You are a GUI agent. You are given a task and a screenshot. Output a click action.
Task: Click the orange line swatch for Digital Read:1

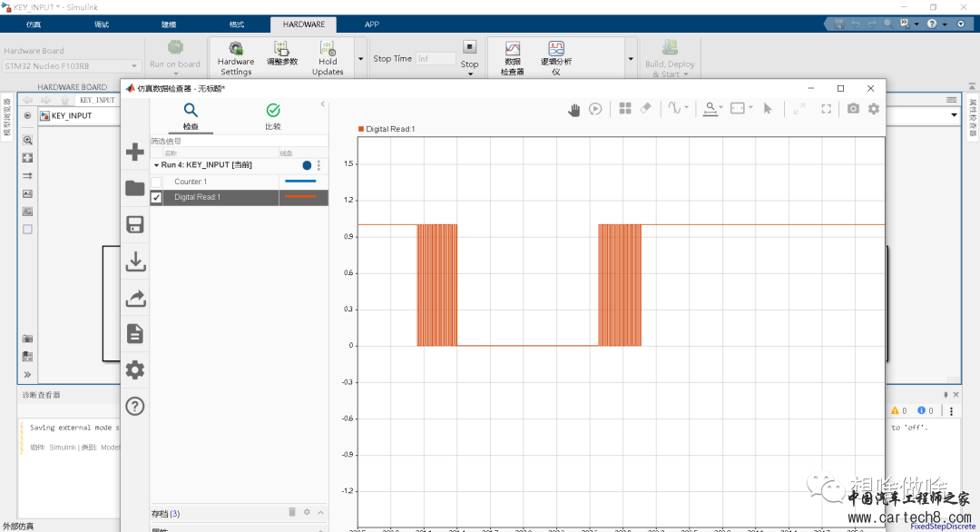click(x=300, y=197)
